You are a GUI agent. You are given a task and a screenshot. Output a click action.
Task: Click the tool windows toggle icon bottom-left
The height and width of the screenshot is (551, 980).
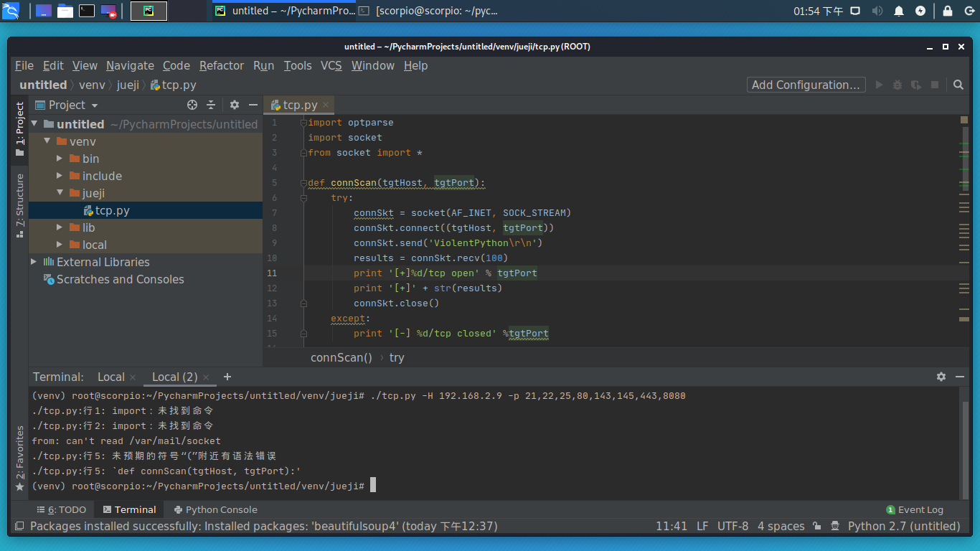pyautogui.click(x=19, y=527)
